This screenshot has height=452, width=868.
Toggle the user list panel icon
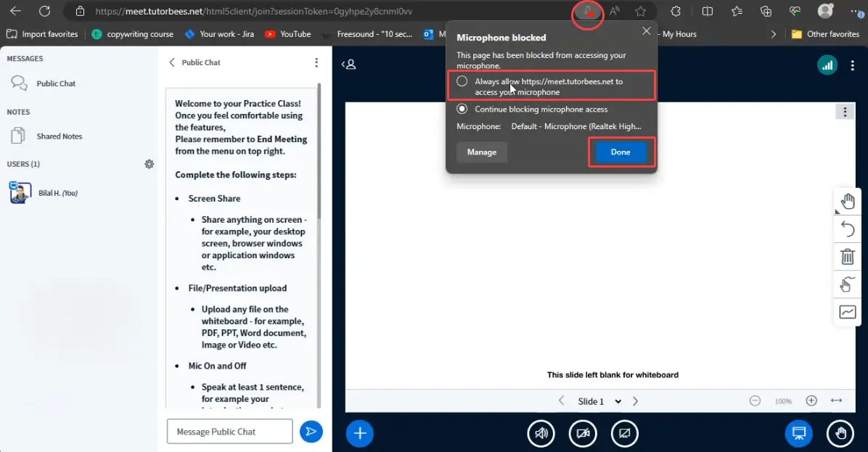[x=349, y=65]
